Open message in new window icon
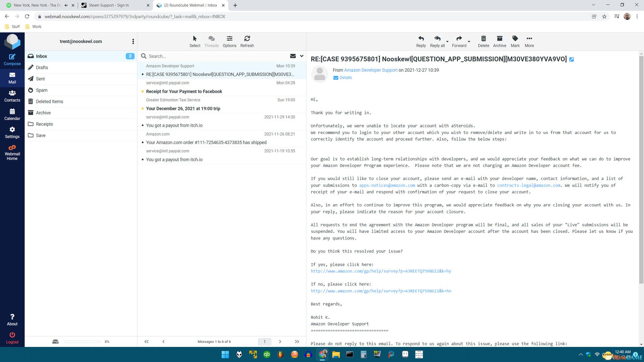 (x=572, y=60)
